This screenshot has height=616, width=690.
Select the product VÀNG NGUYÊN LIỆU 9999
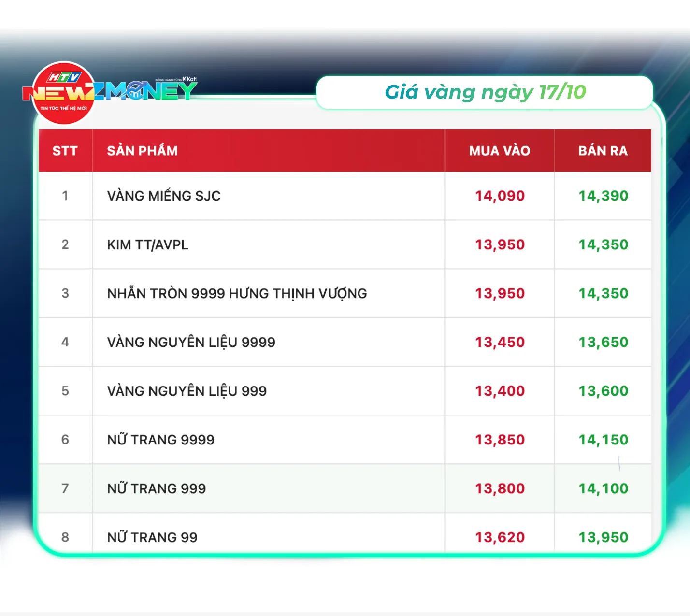(x=191, y=342)
